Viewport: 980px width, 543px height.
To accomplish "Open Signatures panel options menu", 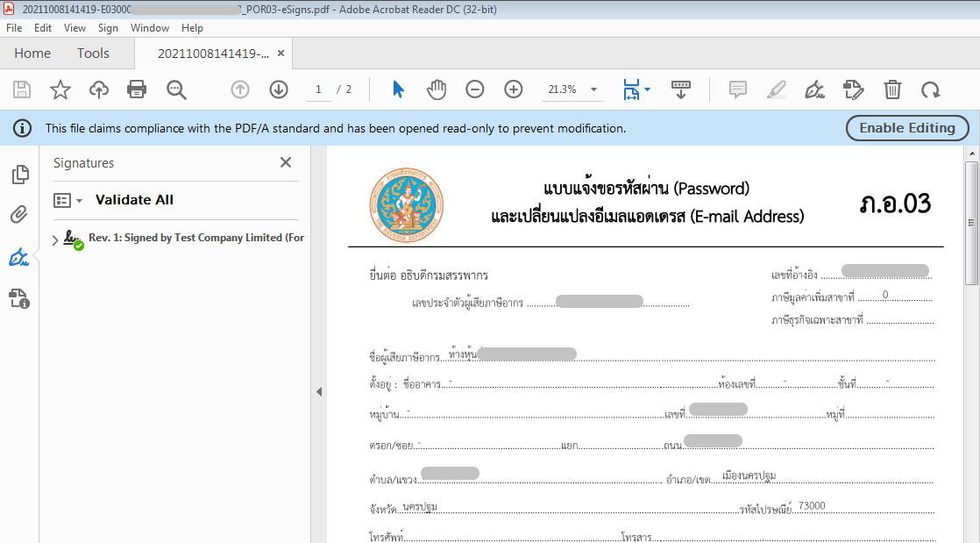I will [68, 200].
